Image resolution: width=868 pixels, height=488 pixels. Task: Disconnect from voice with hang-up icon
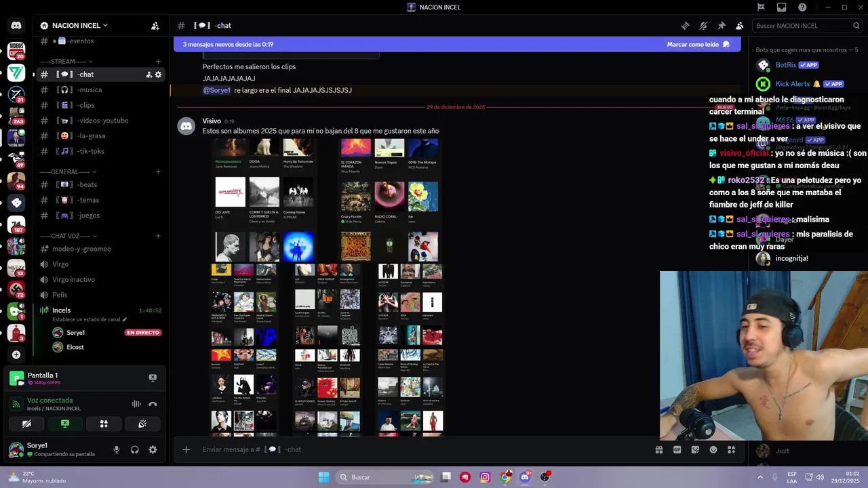[x=153, y=404]
